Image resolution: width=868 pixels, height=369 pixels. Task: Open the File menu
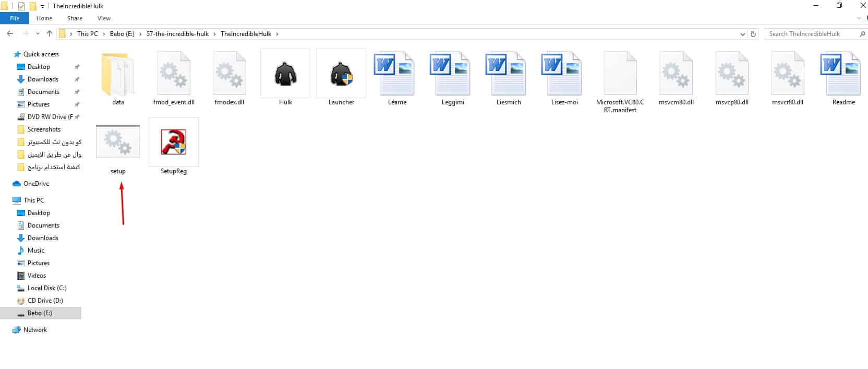(15, 18)
